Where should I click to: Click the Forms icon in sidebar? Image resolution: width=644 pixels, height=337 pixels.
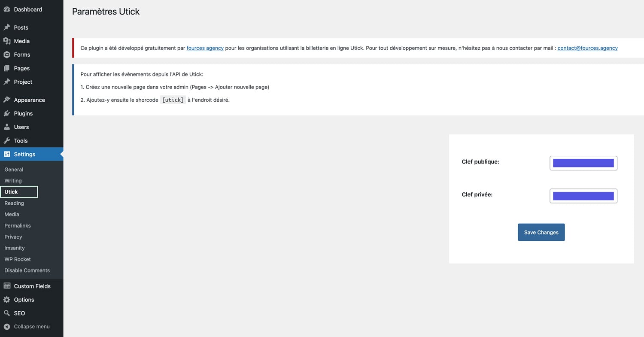7,55
